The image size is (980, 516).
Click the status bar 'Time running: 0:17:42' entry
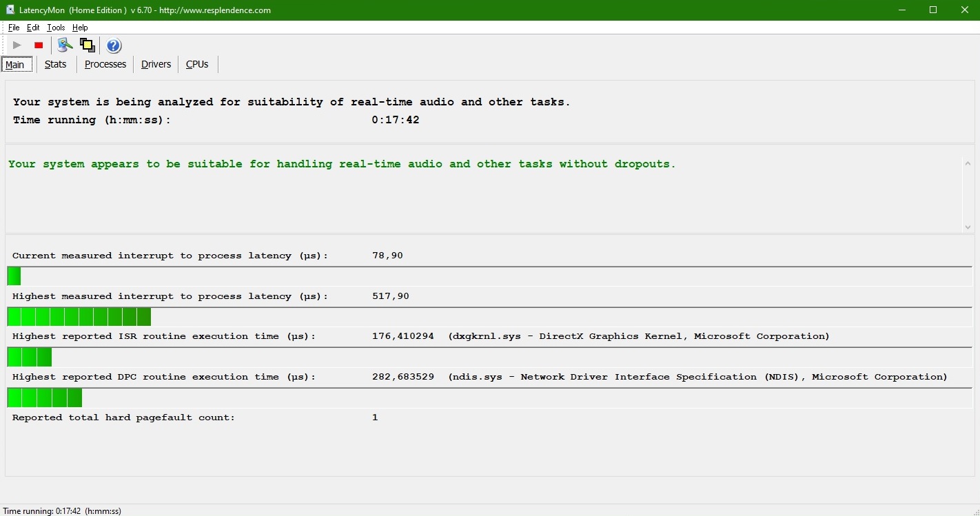tap(62, 511)
